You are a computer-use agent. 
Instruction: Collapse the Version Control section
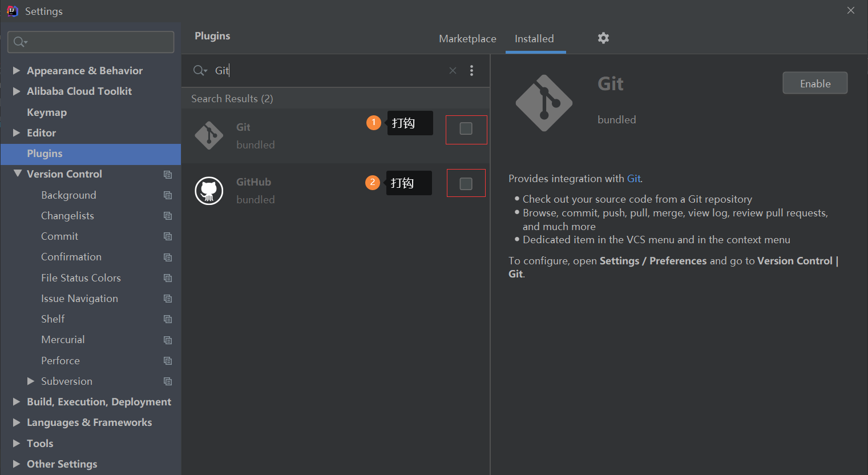click(x=17, y=174)
